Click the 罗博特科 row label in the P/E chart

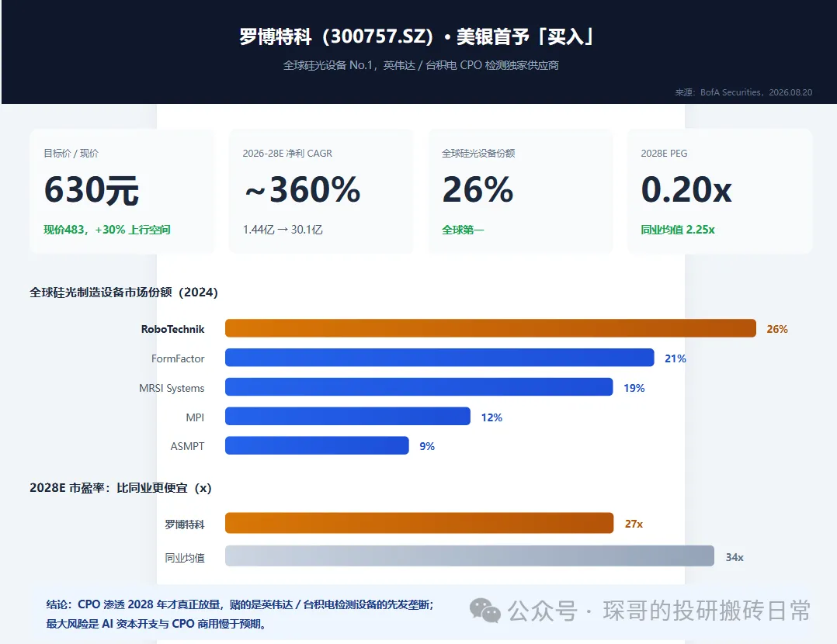185,525
